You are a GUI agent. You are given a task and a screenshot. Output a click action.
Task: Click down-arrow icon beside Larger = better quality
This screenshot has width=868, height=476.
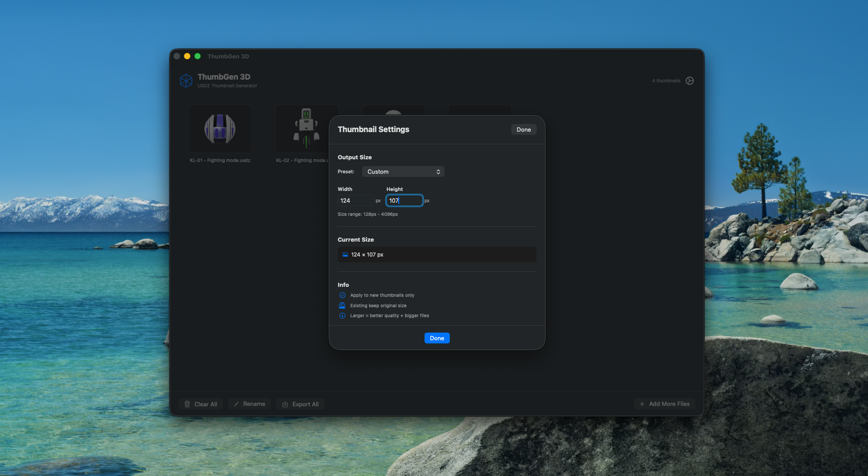tap(342, 316)
